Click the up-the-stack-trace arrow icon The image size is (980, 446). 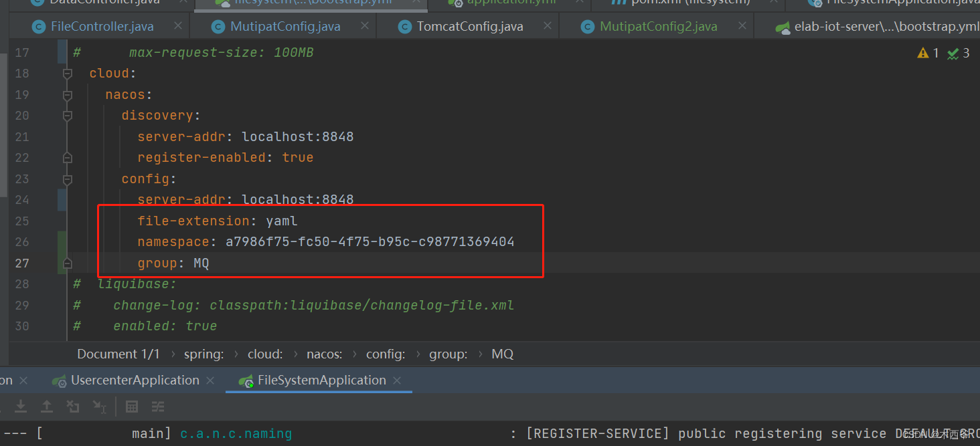pos(47,406)
